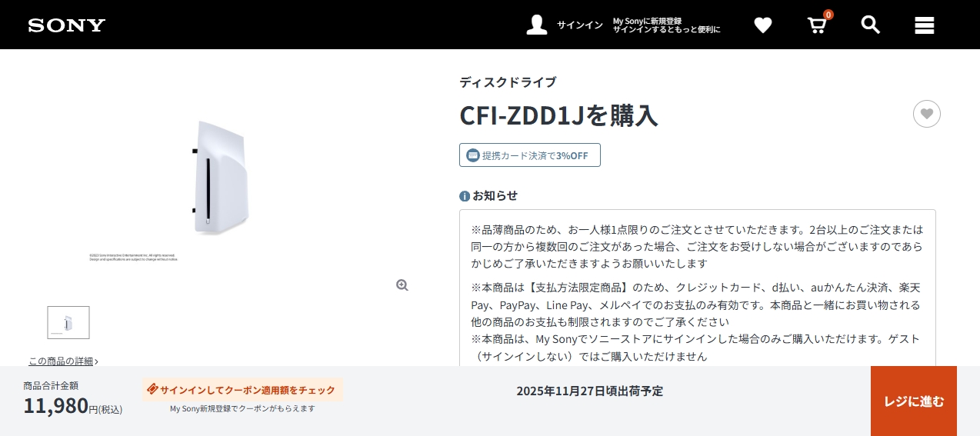Click the zoom-in magnifier under product image

tap(402, 285)
